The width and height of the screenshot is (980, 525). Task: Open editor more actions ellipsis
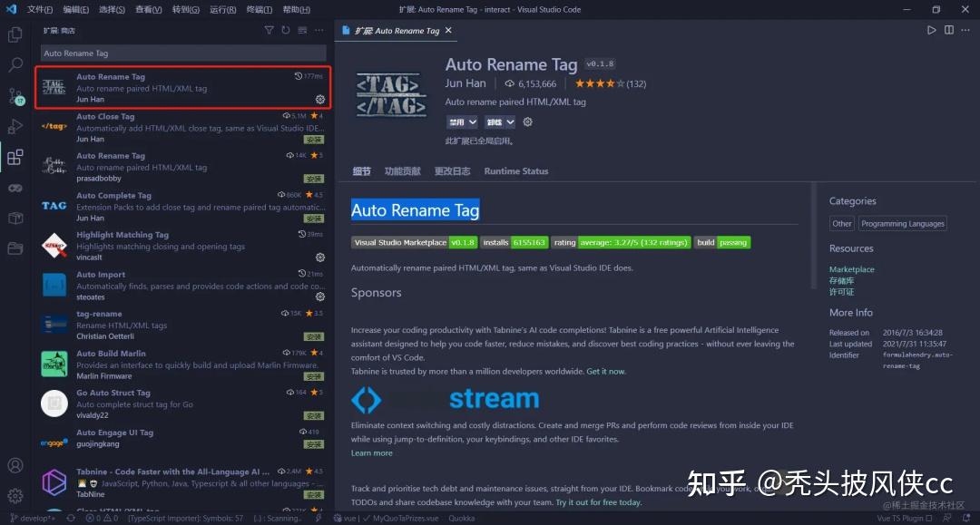click(x=965, y=30)
